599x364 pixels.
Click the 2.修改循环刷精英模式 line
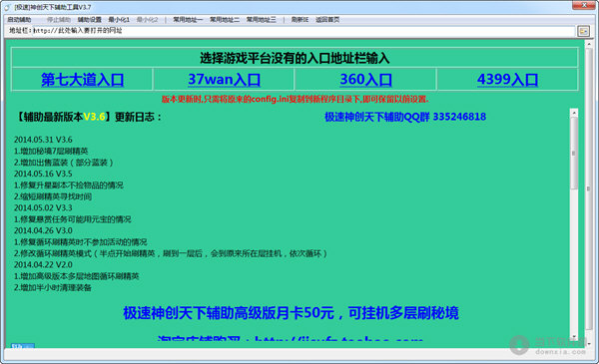click(171, 253)
